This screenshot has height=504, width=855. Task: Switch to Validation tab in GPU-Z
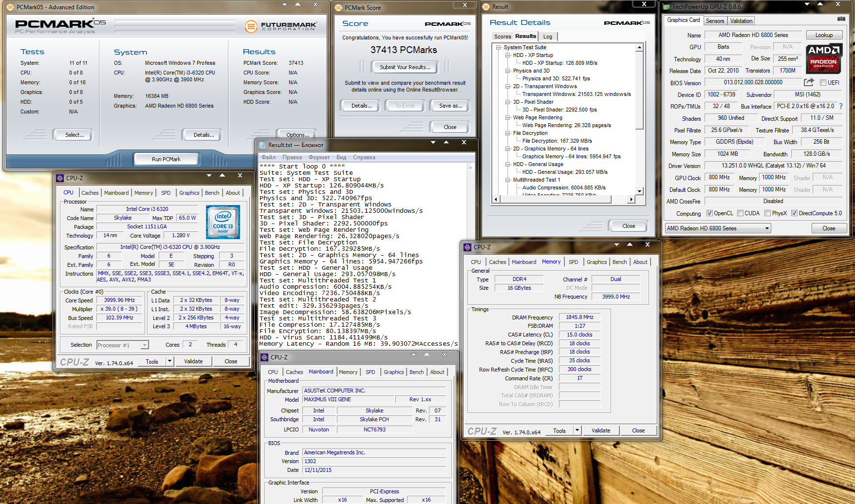click(741, 21)
